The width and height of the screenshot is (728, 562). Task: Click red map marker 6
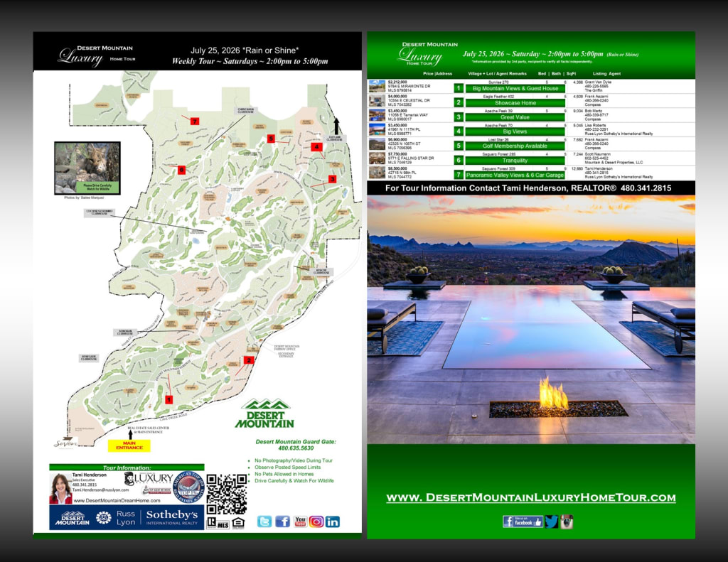tap(181, 170)
